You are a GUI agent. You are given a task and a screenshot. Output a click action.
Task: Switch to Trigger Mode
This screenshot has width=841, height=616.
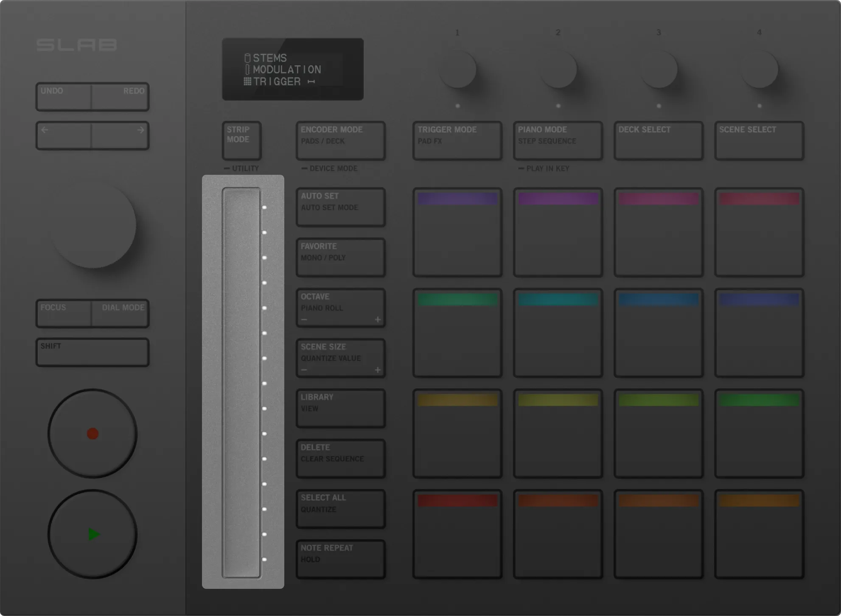[457, 140]
